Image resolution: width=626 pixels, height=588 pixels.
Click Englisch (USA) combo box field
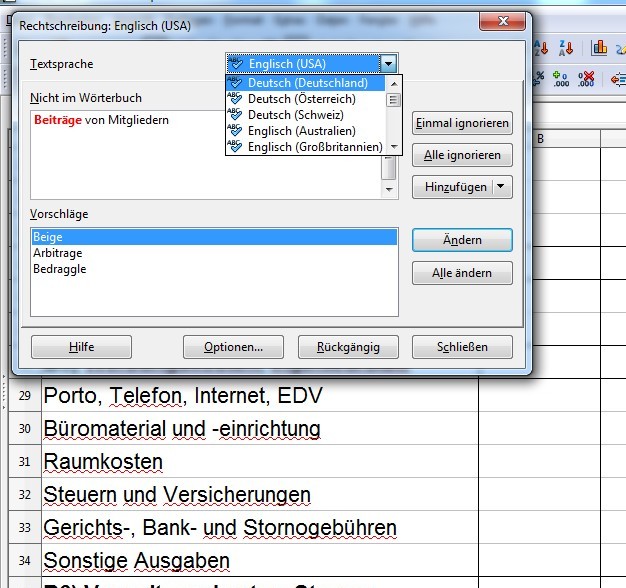point(303,63)
